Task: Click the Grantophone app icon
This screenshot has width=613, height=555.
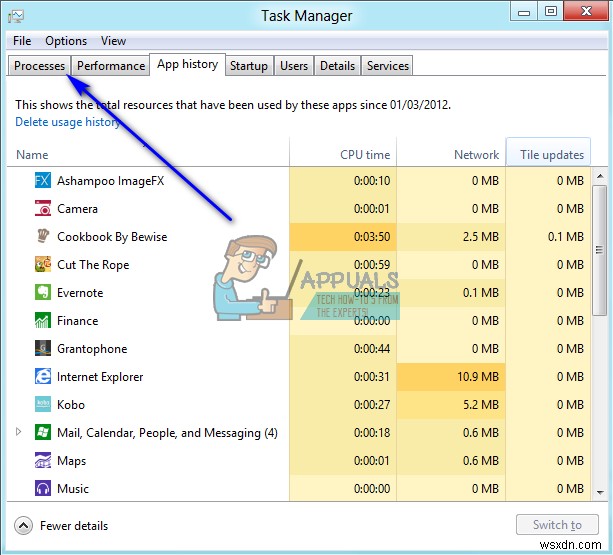Action: [43, 348]
